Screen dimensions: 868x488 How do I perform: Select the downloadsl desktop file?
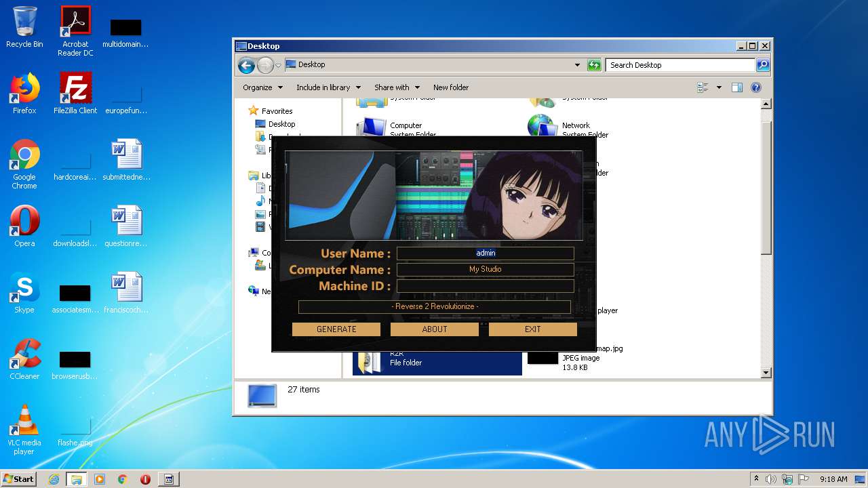click(x=75, y=232)
